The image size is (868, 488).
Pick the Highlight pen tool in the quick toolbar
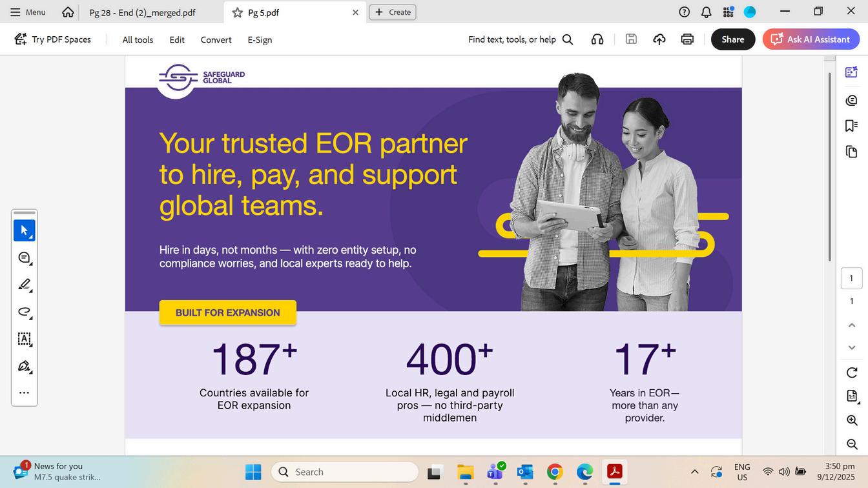pyautogui.click(x=25, y=285)
